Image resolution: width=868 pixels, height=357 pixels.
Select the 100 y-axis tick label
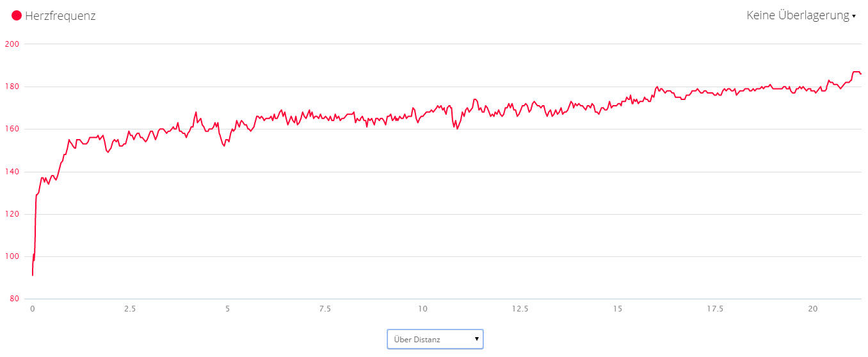12,256
